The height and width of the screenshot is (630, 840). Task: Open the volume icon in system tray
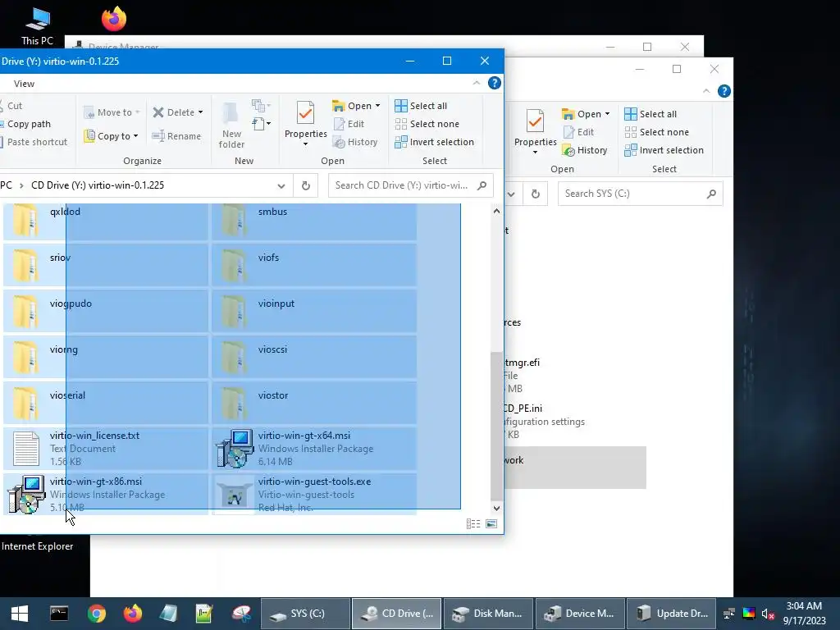(767, 614)
